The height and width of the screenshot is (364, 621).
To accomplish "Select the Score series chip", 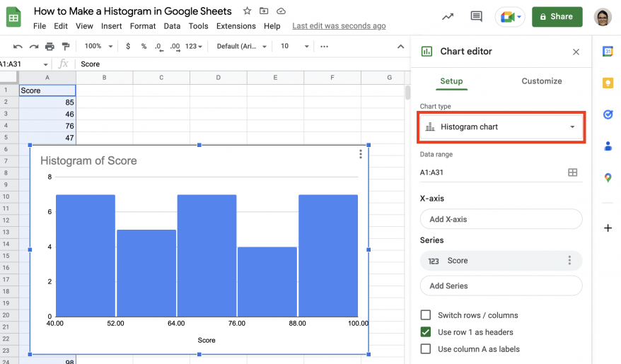I will pos(501,260).
